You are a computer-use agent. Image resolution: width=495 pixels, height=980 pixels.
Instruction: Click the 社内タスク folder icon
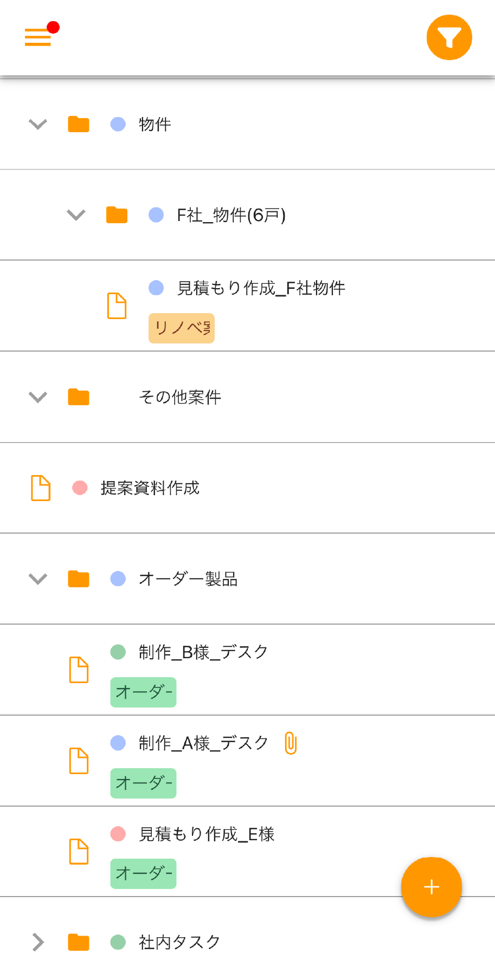(78, 942)
